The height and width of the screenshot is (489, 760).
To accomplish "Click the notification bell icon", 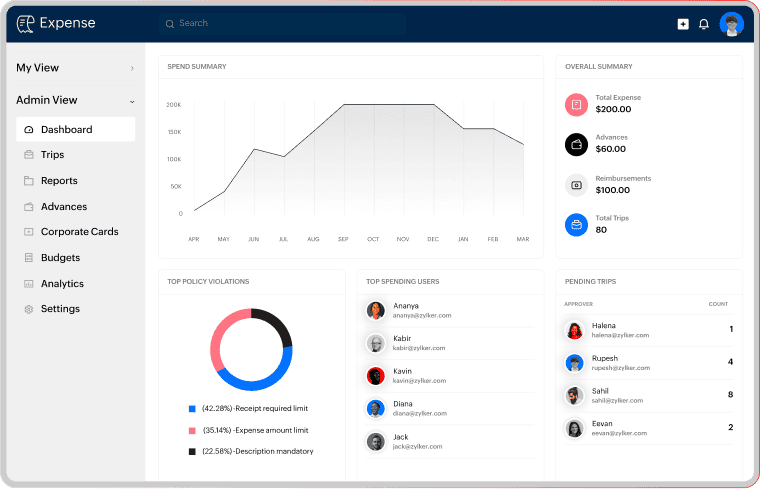I will (x=704, y=24).
